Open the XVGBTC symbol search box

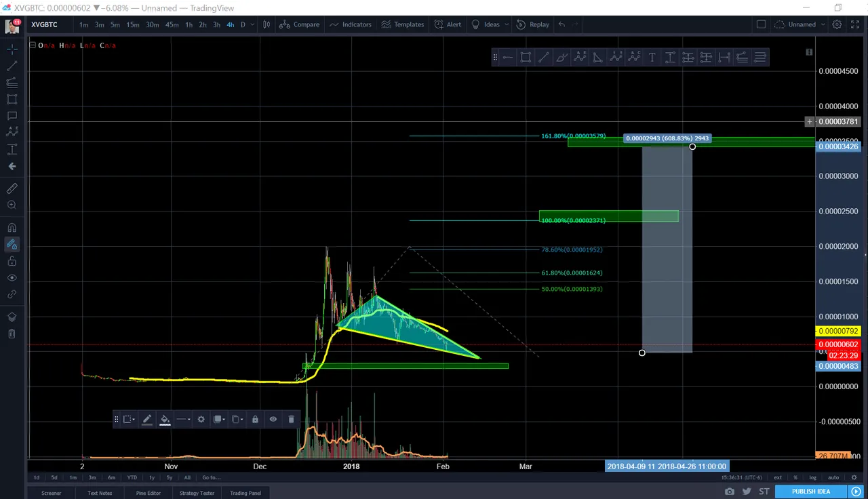pos(49,24)
